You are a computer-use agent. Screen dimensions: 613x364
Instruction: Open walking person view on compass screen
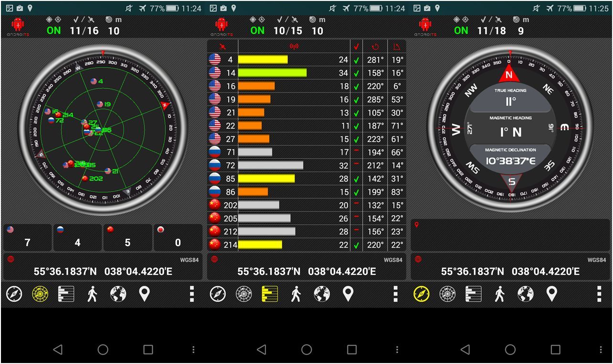[499, 294]
